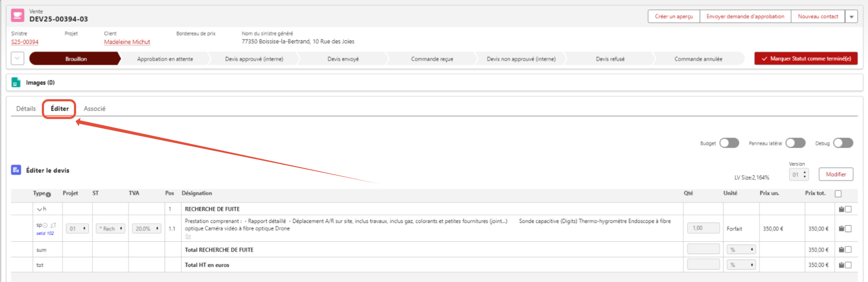
Task: Open the Projet 01 dropdown
Action: (77, 229)
